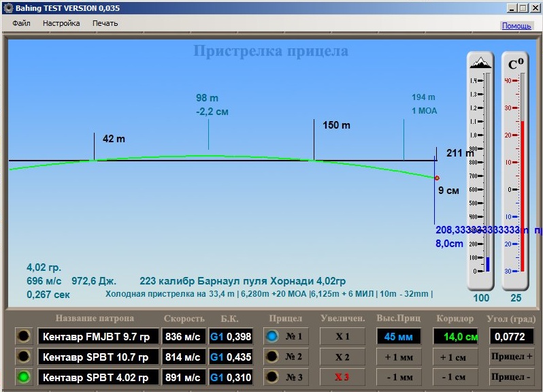The height and width of the screenshot is (392, 543).
Task: Choose scope № 2 button
Action: pos(286,357)
